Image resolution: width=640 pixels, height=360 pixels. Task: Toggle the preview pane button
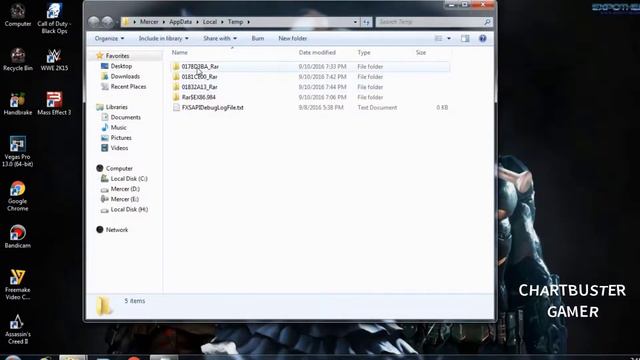(465, 38)
